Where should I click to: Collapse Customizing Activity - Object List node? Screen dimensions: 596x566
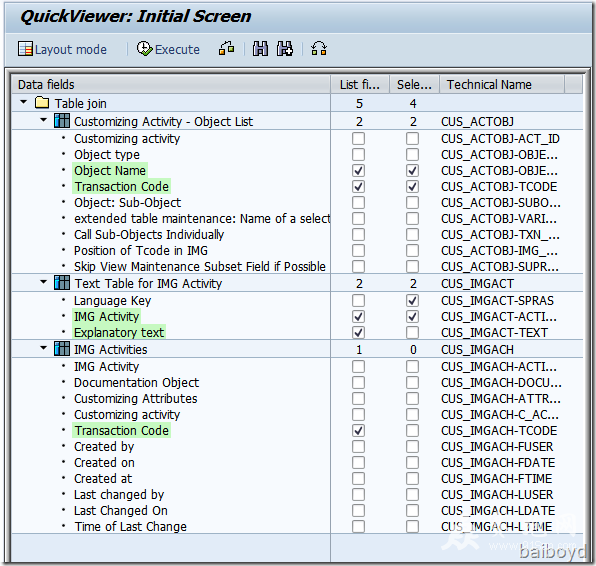pyautogui.click(x=44, y=120)
